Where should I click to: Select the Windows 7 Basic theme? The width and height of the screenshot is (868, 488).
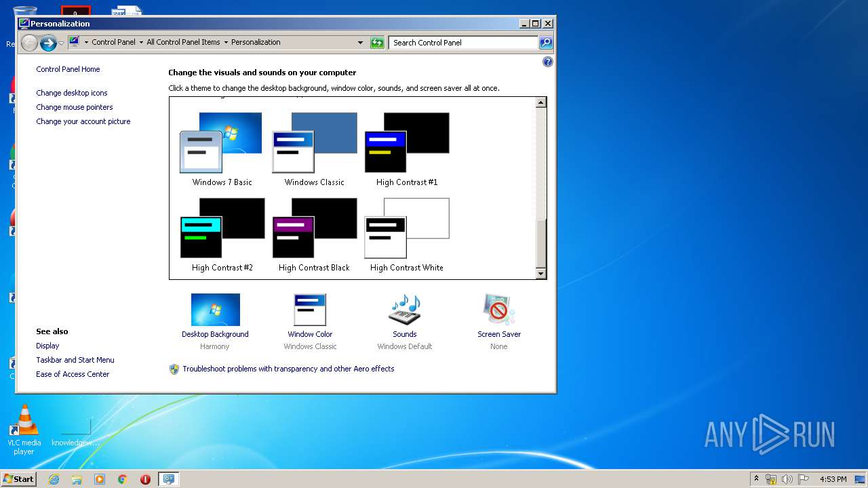(222, 149)
